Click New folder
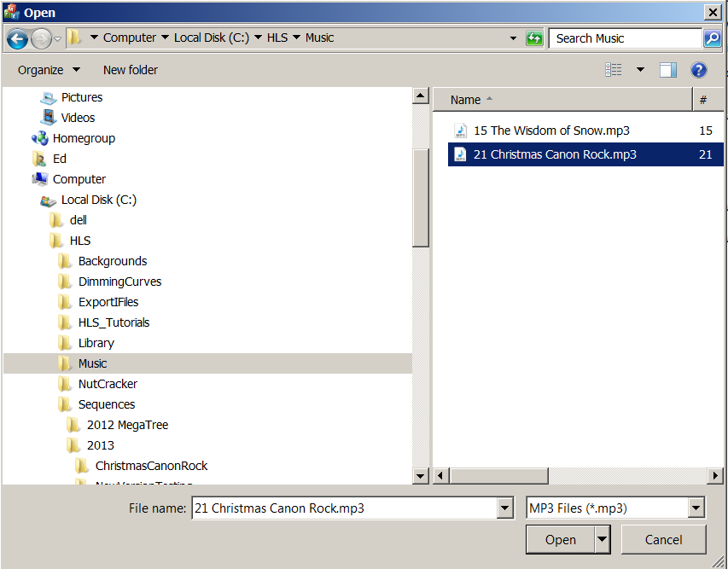 point(131,70)
